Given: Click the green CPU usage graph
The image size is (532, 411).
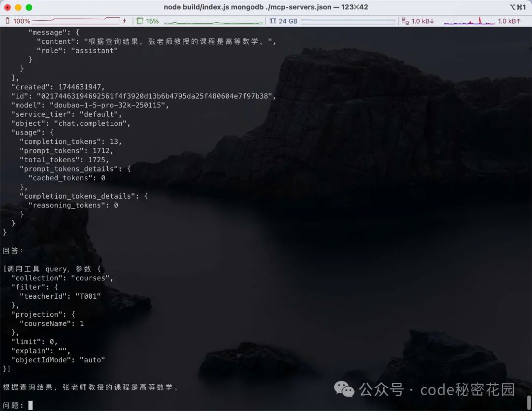Looking at the screenshot, I should [x=213, y=22].
